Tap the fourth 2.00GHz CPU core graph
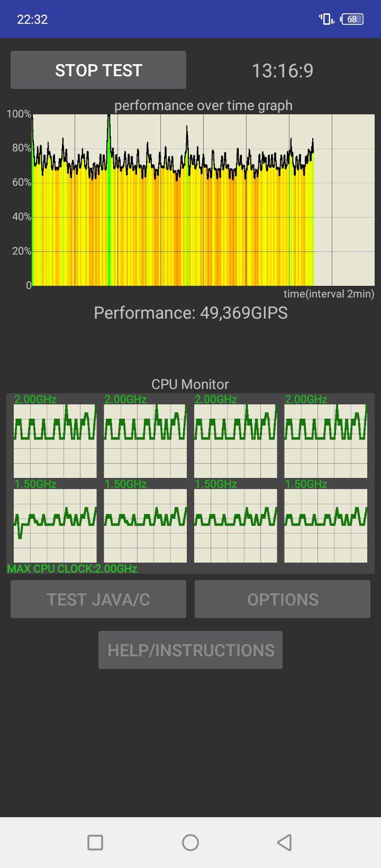This screenshot has width=381, height=868. pos(326,441)
